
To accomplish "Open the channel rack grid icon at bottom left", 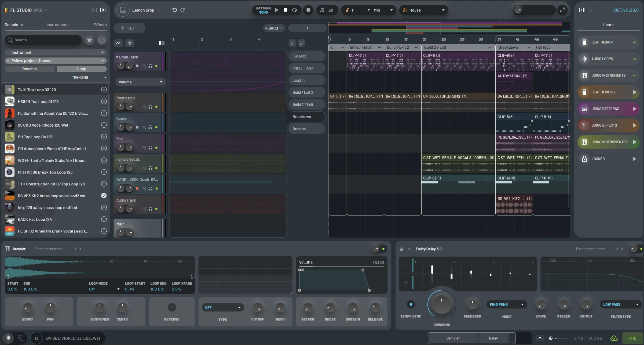I will [8, 338].
